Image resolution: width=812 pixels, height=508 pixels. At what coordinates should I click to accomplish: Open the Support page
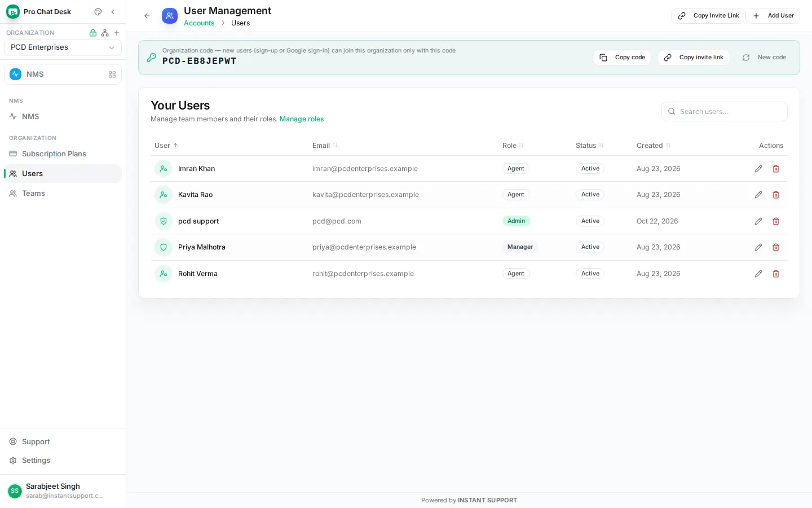(63, 442)
